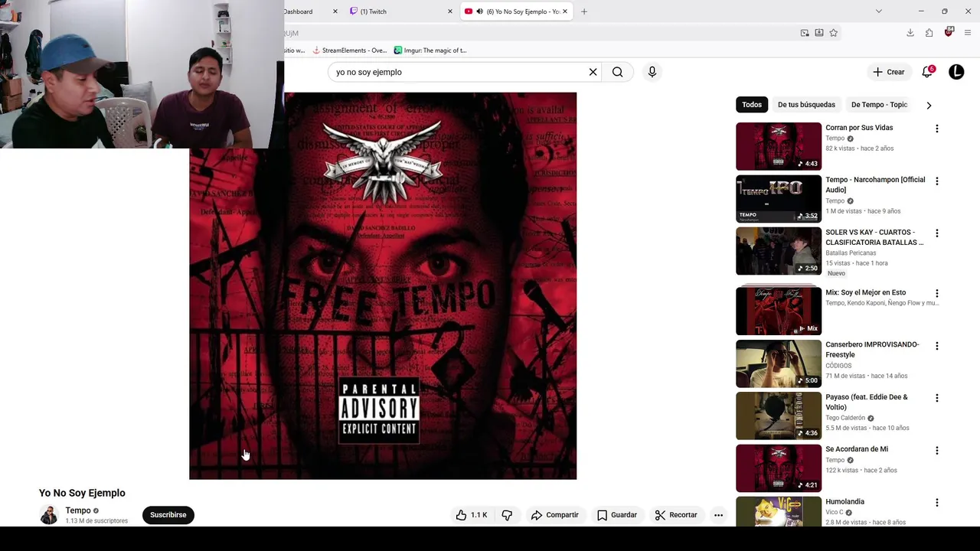Image resolution: width=980 pixels, height=551 pixels.
Task: Open options menu for Corran por Sus Vidas
Action: point(936,129)
